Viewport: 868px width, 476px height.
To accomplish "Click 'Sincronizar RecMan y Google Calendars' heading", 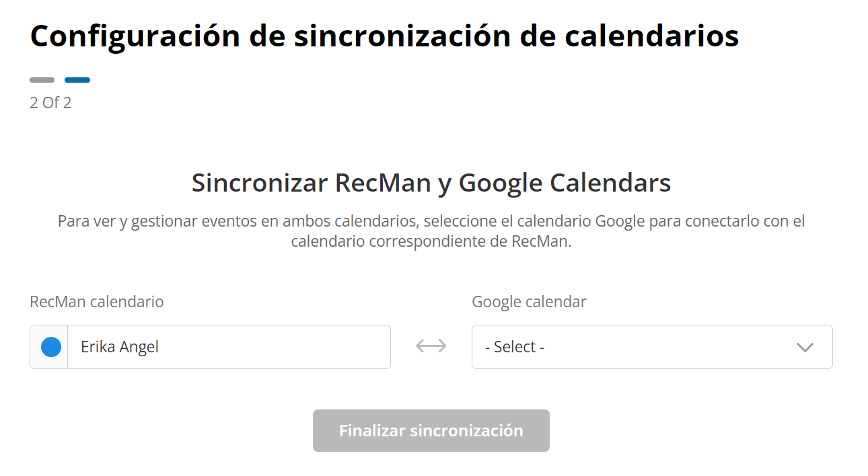I will [x=431, y=183].
